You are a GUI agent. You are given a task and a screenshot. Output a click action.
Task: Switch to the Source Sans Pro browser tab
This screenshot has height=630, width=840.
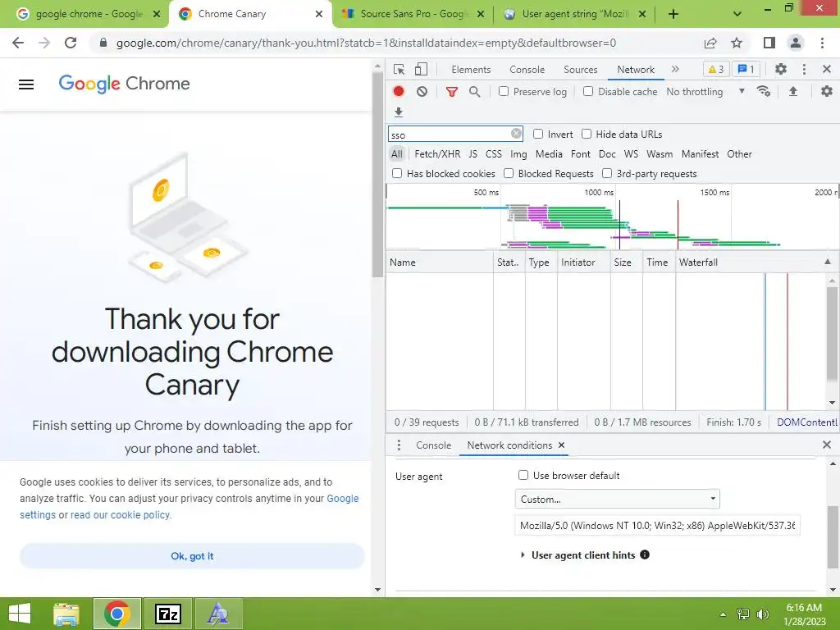pos(412,14)
